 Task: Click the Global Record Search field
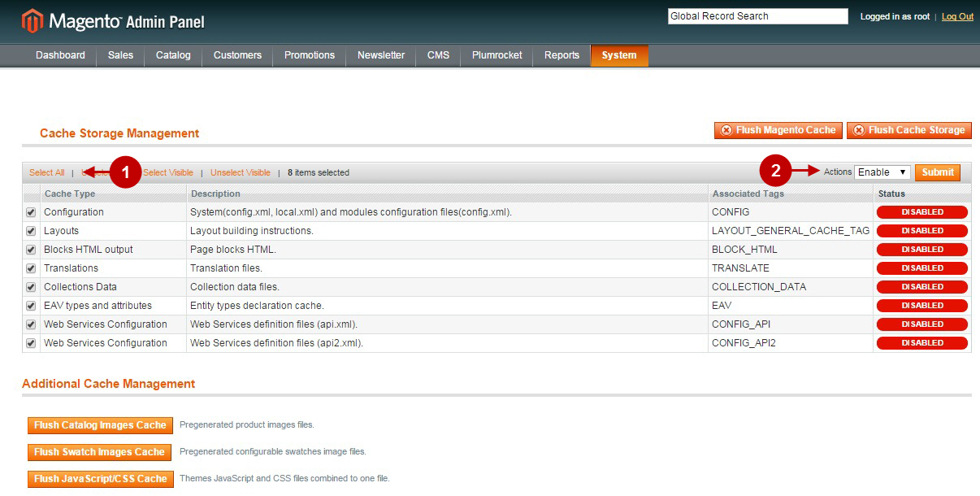pos(757,16)
